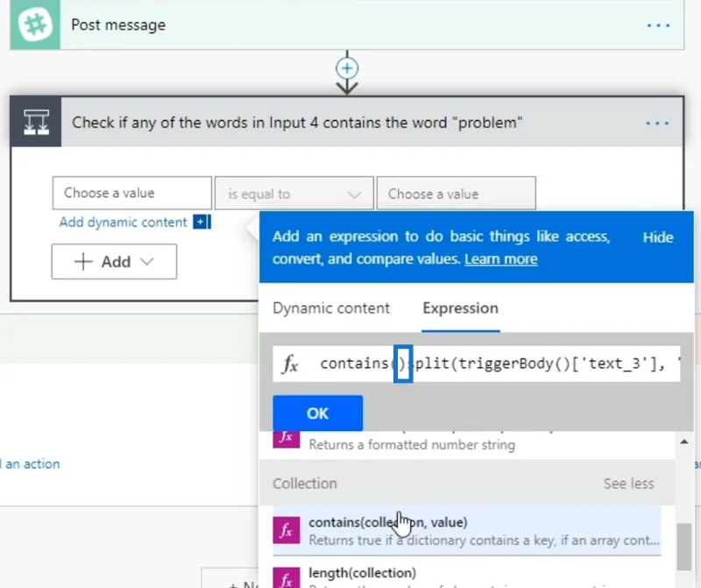Click the plus icon beside Add dynamic content
The width and height of the screenshot is (701, 588).
[202, 222]
